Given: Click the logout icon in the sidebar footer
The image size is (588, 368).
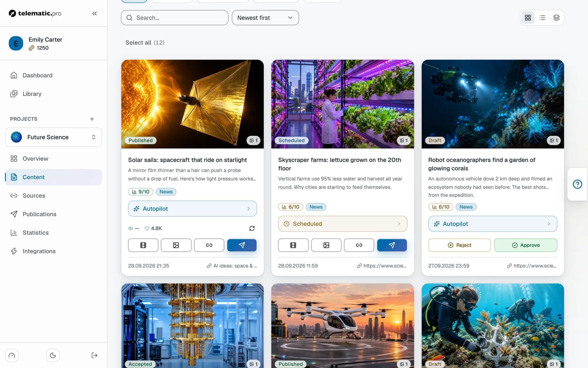Looking at the screenshot, I should [x=94, y=355].
